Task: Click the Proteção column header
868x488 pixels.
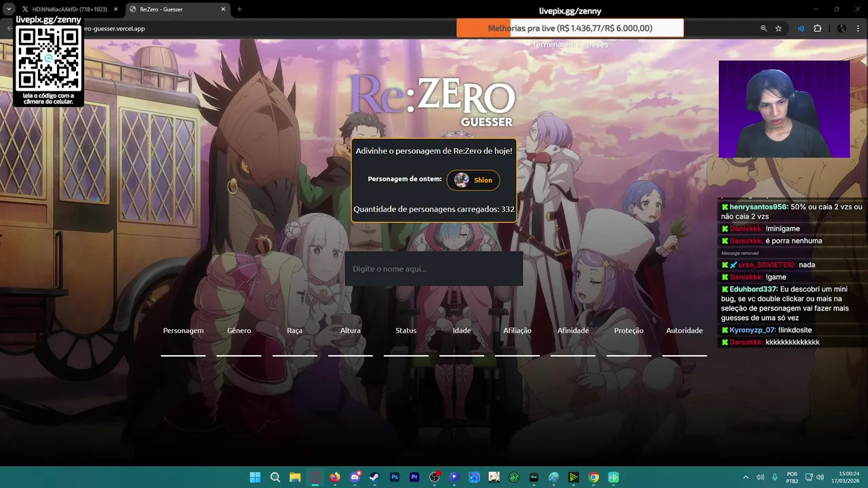Action: [629, 331]
